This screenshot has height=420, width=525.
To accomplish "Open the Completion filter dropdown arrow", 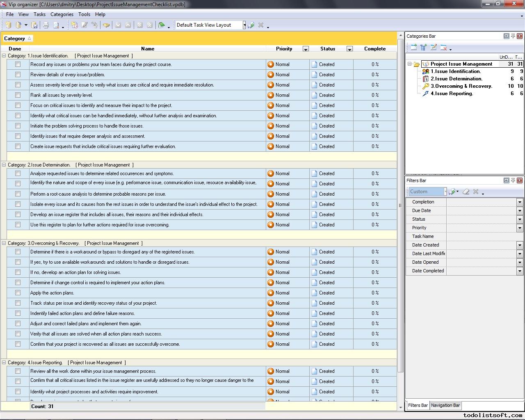I will coord(520,202).
